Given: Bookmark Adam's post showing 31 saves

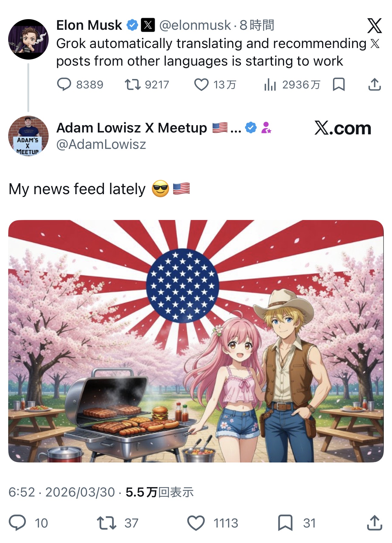Looking at the screenshot, I should coord(285,523).
